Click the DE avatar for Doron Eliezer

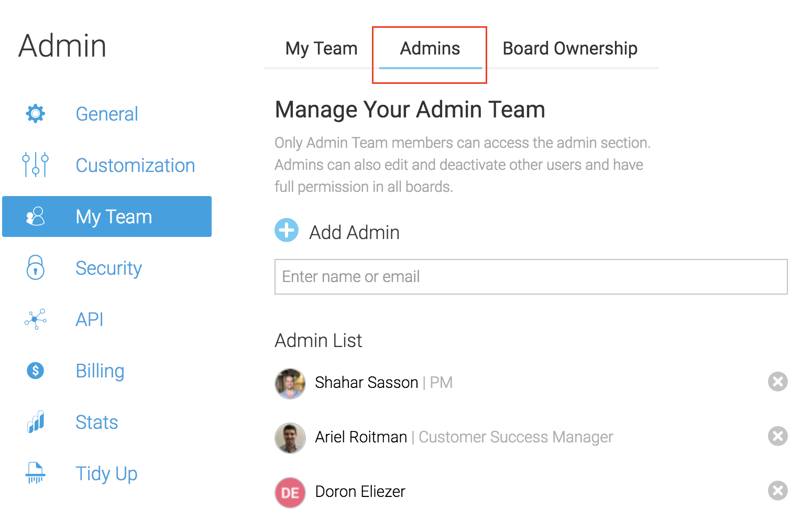click(290, 493)
